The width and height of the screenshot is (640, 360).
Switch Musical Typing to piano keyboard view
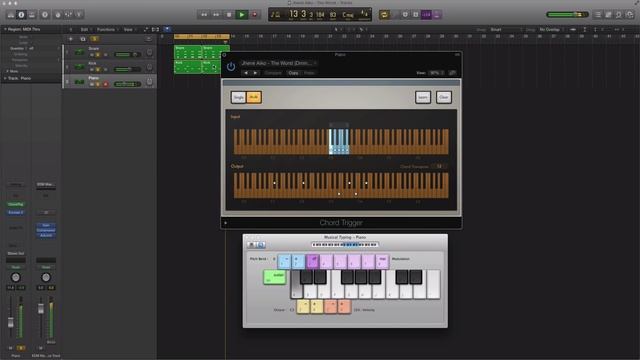point(251,244)
